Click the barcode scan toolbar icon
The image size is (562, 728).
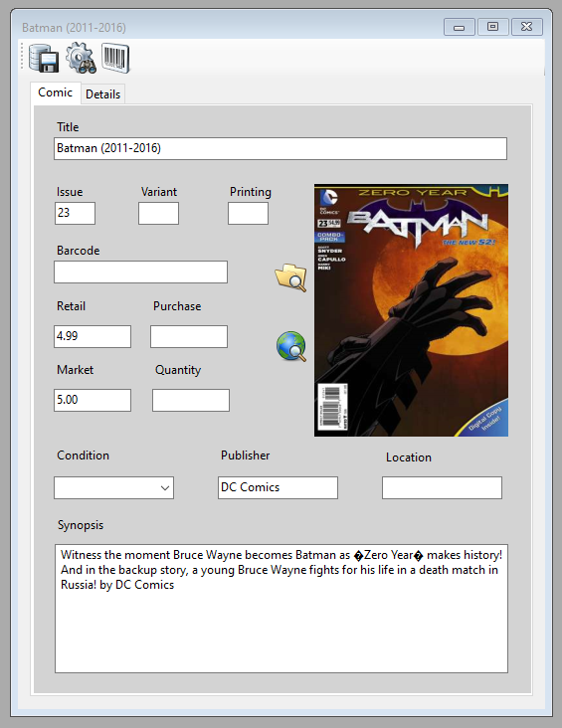click(115, 58)
